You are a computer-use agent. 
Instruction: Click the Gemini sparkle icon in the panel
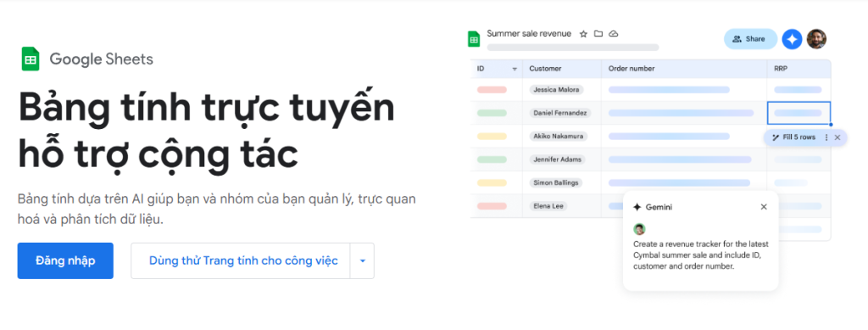tap(637, 207)
